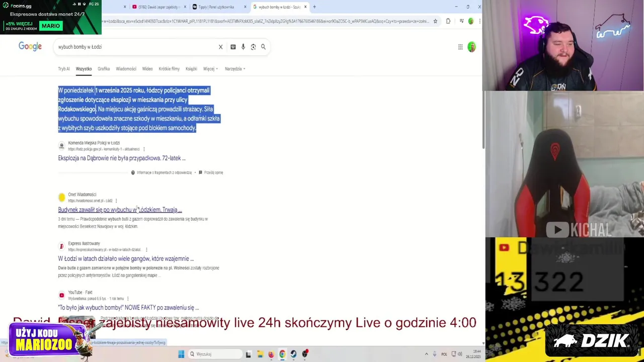Click the highlighted featured snippet text
This screenshot has height=362, width=644.
139,109
